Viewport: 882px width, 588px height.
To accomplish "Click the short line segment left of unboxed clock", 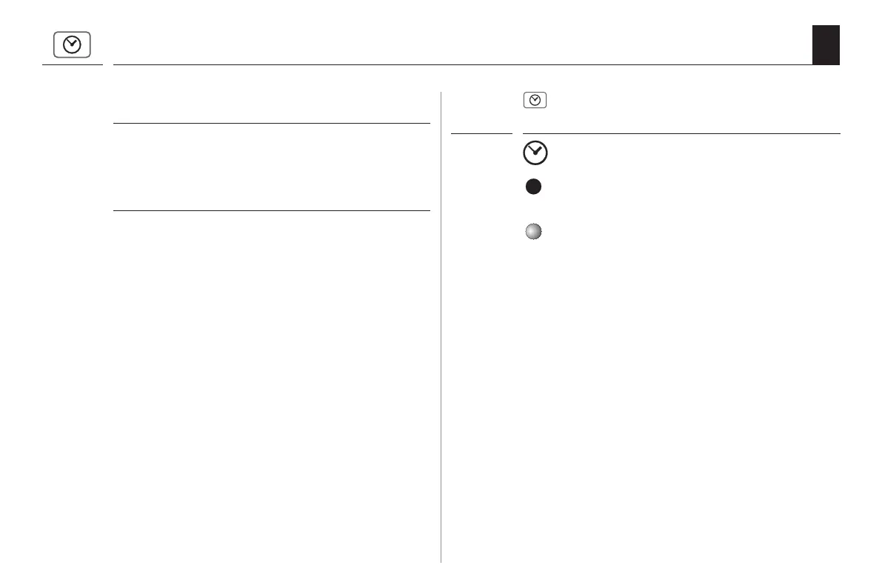I will coord(481,133).
